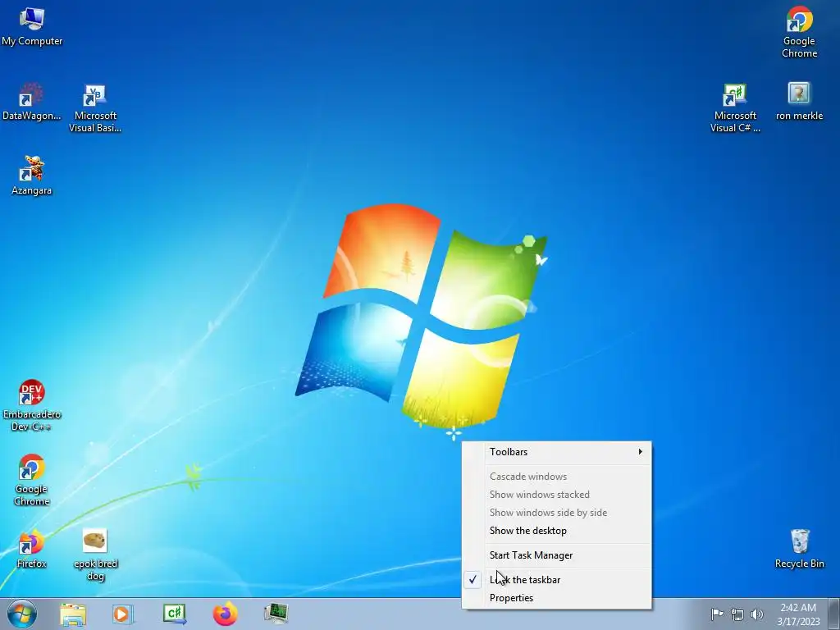
Task: Open the clock showing 2:42 AM
Action: pos(798,614)
